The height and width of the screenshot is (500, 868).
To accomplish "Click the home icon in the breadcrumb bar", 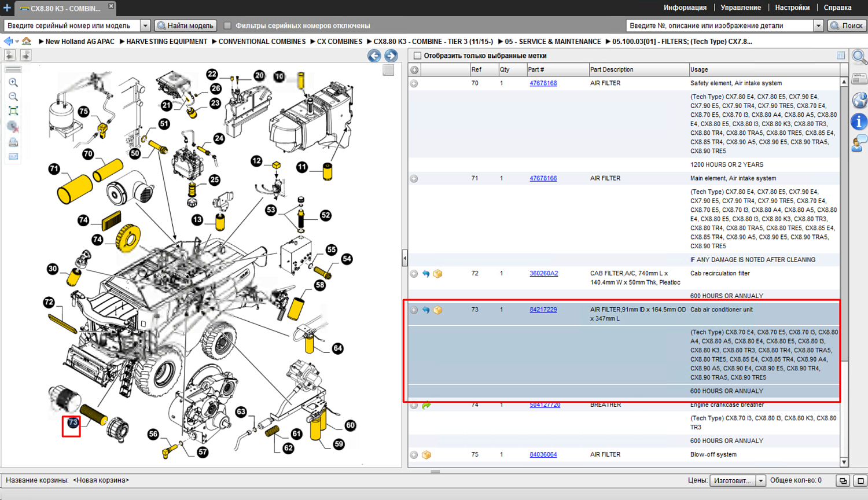I will 27,41.
